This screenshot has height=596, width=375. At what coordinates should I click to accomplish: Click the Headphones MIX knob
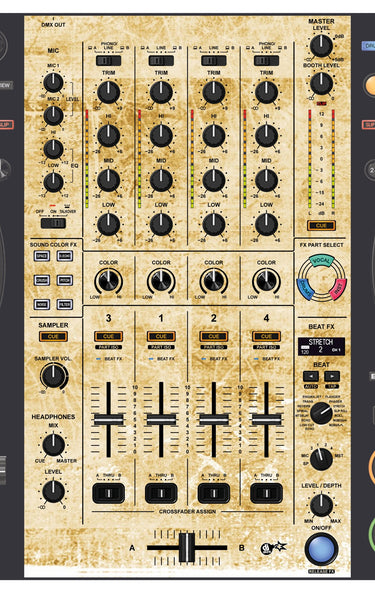(53, 445)
